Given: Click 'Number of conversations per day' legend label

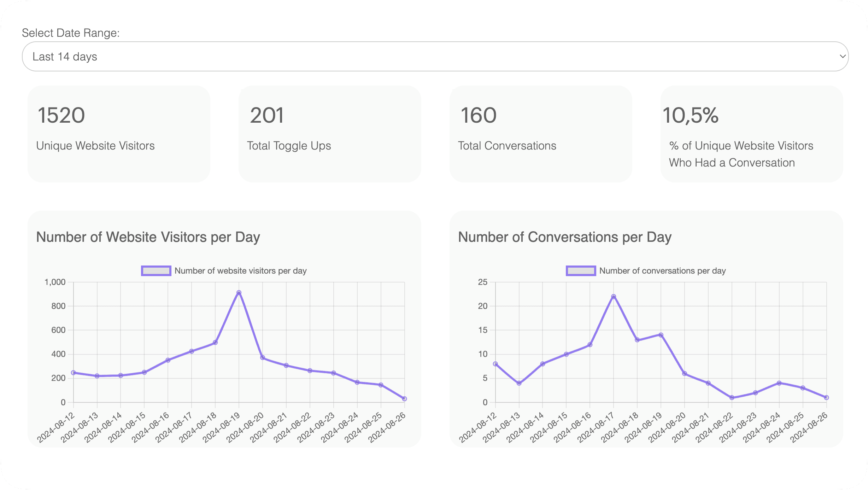Looking at the screenshot, I should click(662, 271).
